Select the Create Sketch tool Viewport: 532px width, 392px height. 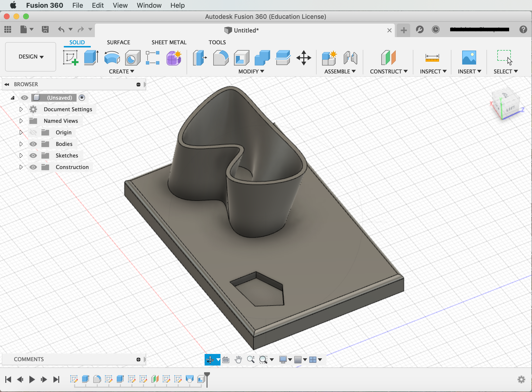(x=71, y=58)
